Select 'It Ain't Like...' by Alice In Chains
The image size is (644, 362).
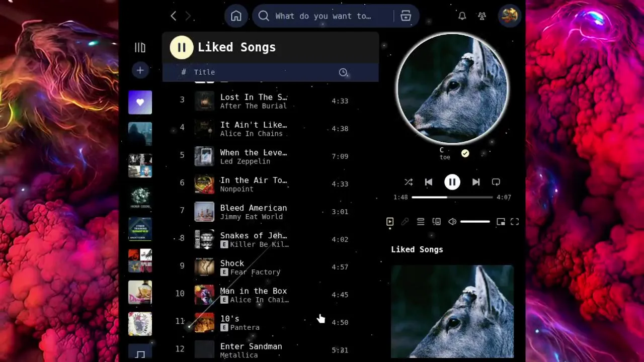(254, 125)
